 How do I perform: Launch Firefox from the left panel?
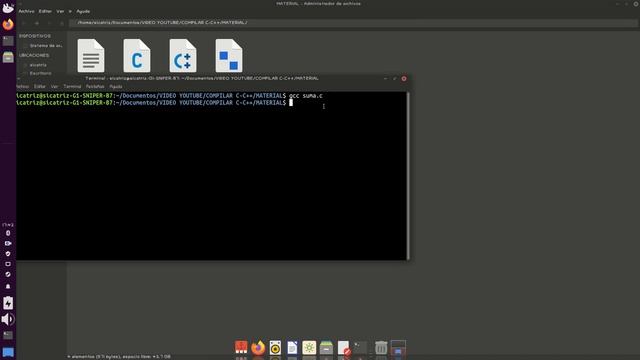point(8,24)
